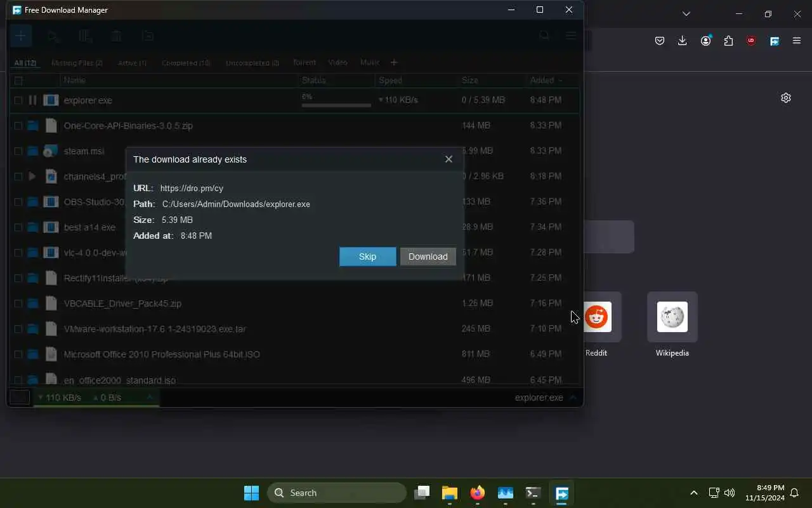Click the trash delete icon in toolbar
Viewport: 812px width, 508px height.
[116, 36]
